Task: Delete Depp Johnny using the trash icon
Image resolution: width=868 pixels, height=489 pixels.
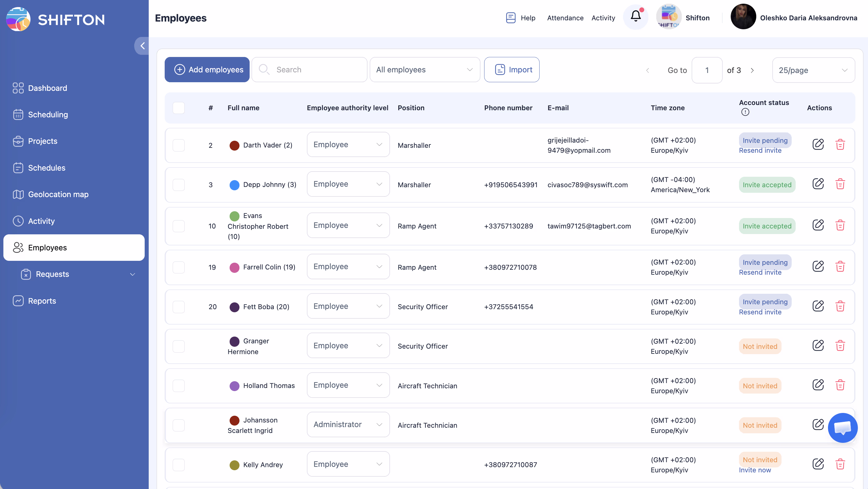Action: [840, 184]
